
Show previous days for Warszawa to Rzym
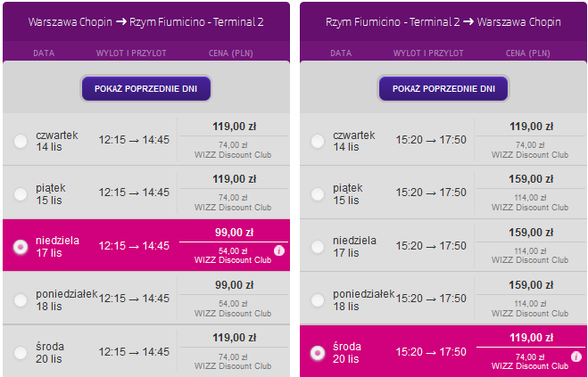coord(145,89)
